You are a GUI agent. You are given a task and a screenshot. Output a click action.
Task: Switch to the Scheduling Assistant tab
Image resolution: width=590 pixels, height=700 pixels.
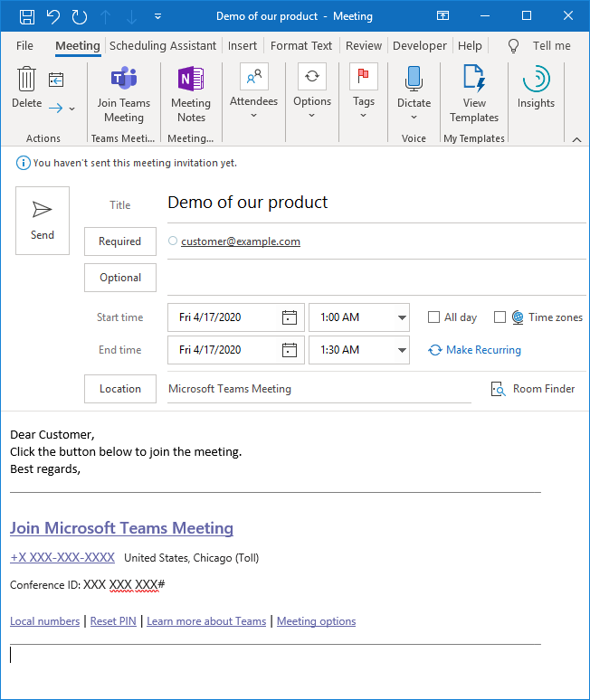click(x=163, y=45)
